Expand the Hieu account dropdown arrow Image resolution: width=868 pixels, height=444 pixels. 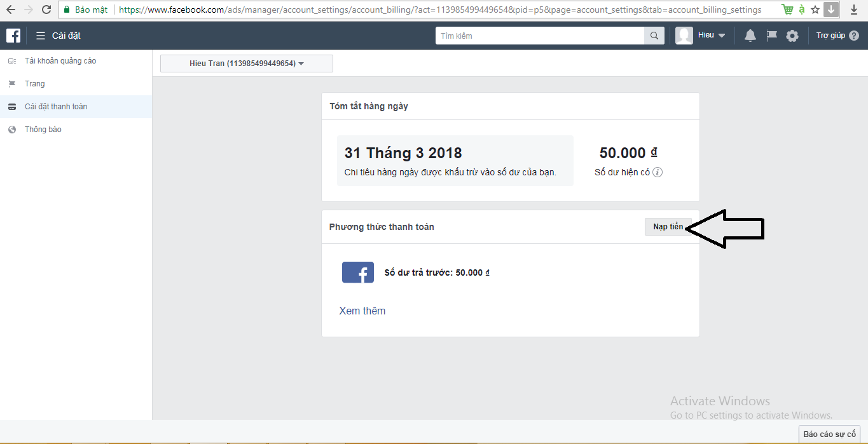pos(722,36)
